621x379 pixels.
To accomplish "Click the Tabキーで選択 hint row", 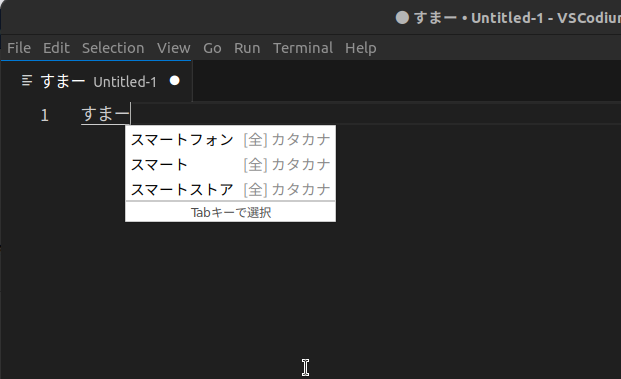I will 230,212.
